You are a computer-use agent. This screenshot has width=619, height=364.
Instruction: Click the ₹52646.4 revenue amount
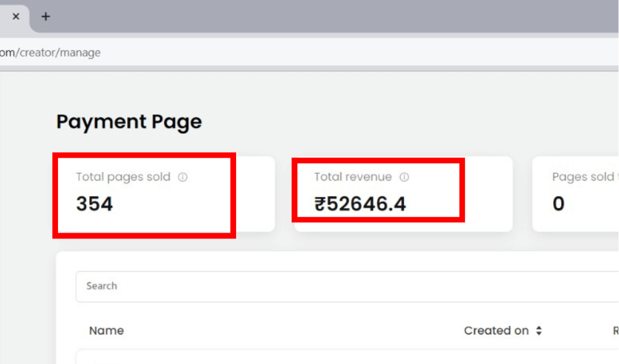[x=360, y=204]
